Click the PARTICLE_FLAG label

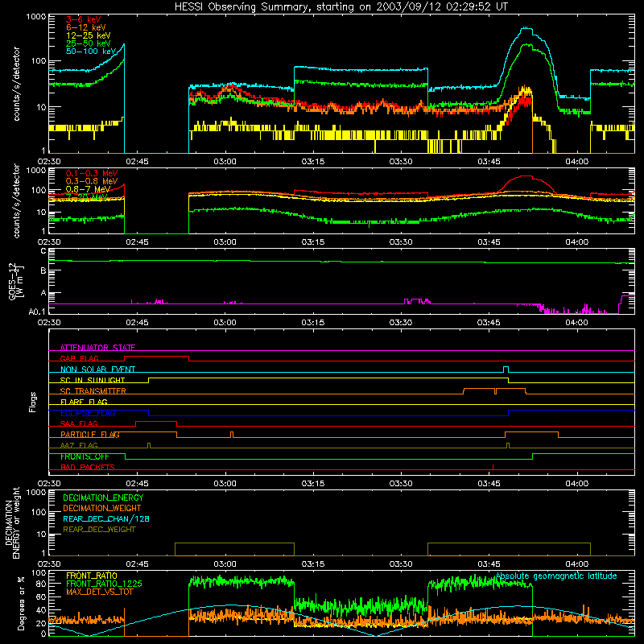tap(90, 435)
